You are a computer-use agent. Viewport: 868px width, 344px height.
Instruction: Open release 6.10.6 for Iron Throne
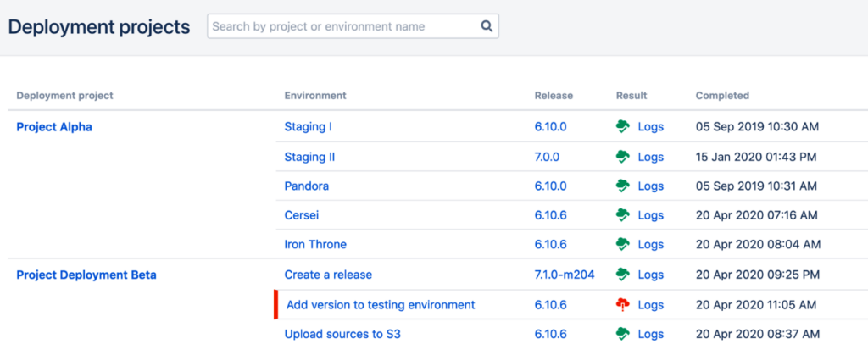tap(551, 244)
